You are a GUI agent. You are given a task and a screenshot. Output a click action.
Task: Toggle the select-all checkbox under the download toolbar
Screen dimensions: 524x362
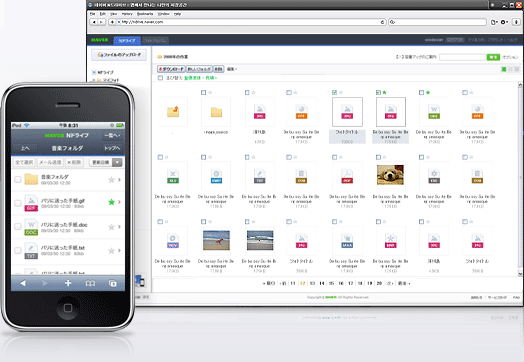pyautogui.click(x=160, y=78)
